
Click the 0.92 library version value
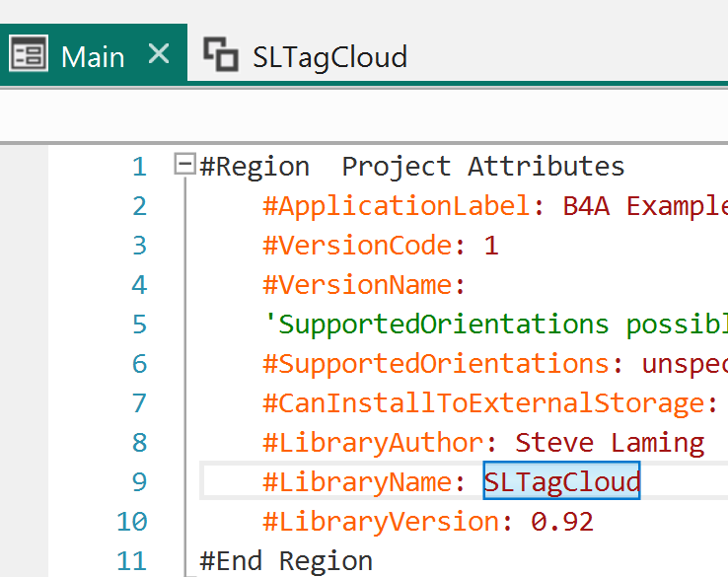tap(562, 522)
